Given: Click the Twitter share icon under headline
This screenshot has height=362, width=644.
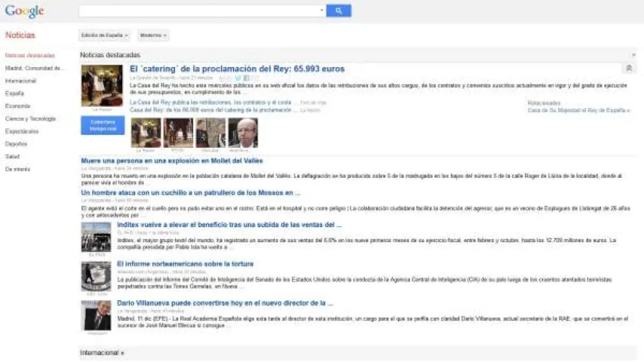Looking at the screenshot, I should click(x=239, y=78).
